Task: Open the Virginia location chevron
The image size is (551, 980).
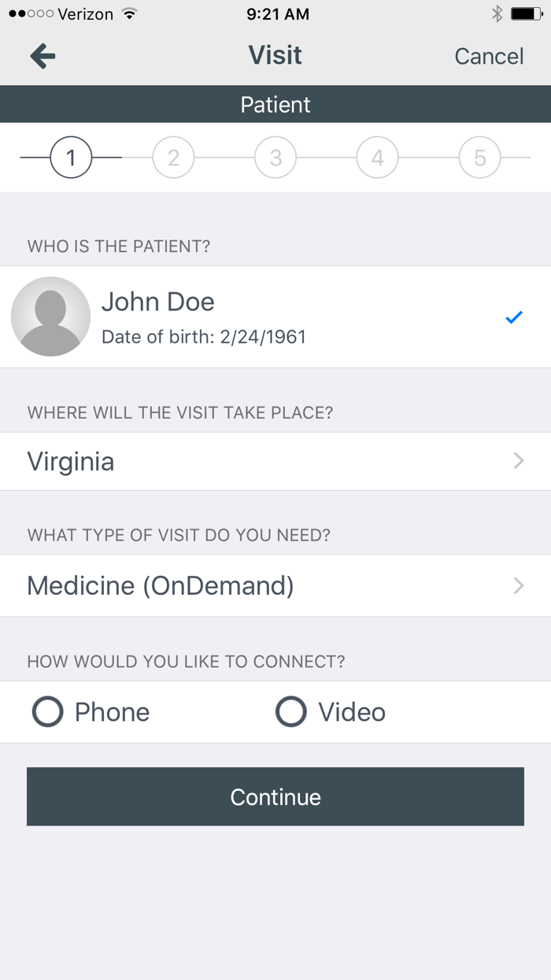Action: (518, 461)
